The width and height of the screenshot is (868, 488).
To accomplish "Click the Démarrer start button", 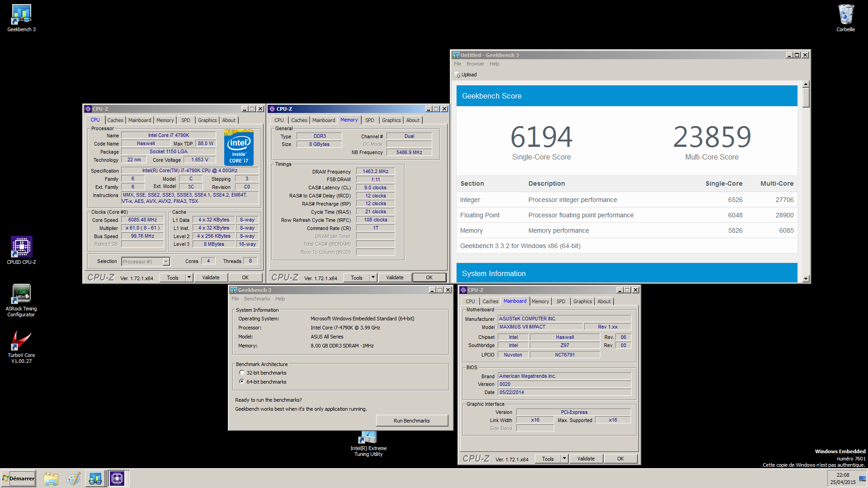I will (19, 479).
